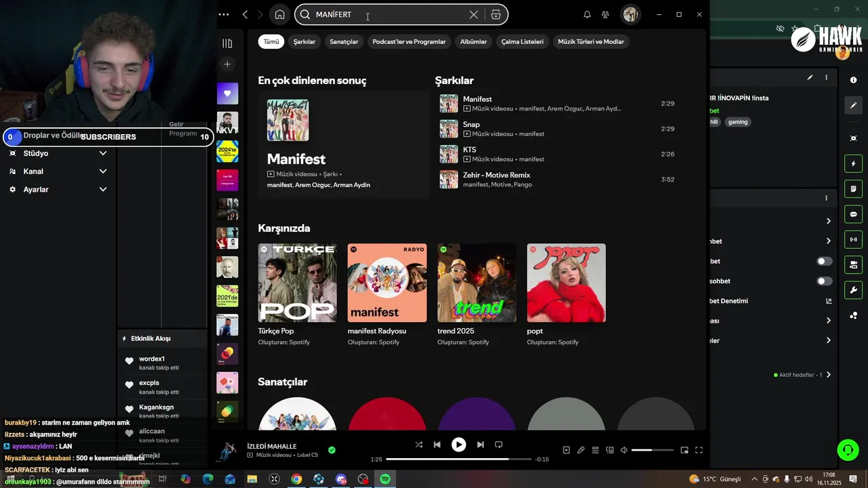Open stream info circle icon in right rail

[853, 80]
